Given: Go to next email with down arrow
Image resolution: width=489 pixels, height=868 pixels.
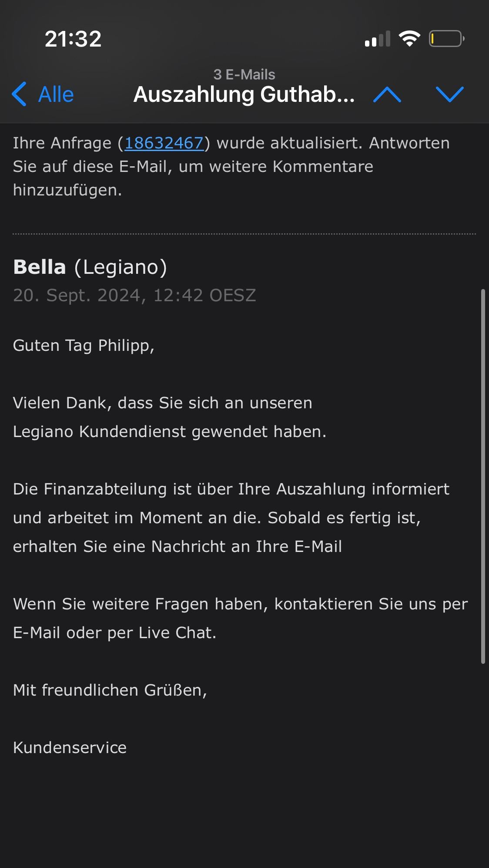Looking at the screenshot, I should [x=449, y=94].
